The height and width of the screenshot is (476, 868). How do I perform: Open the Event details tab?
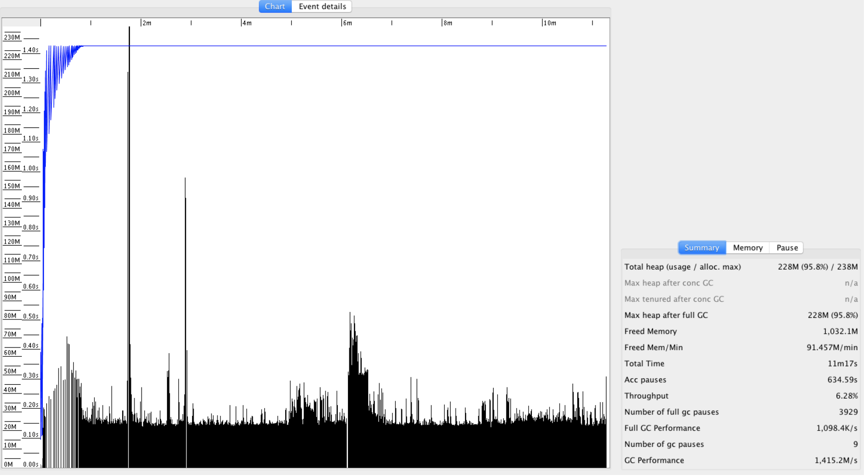click(x=322, y=7)
